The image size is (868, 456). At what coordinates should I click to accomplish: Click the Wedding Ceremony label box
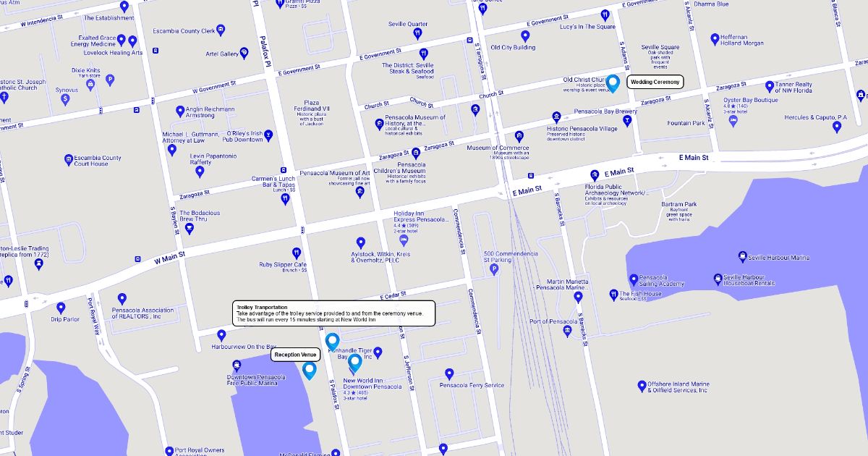(x=655, y=83)
